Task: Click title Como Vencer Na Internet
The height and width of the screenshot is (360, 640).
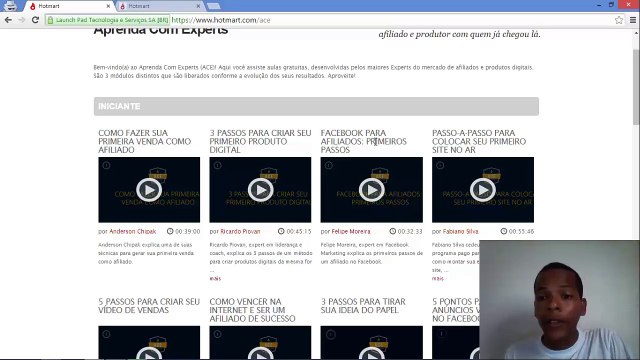Action: coord(252,310)
